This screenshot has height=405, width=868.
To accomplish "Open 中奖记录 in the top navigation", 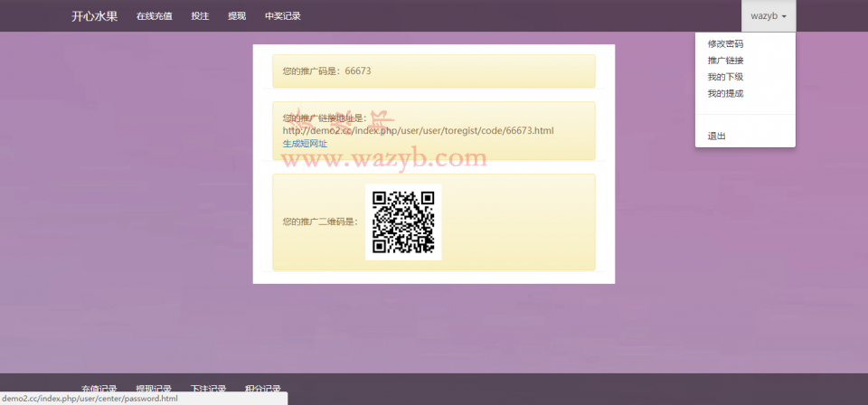I will coord(283,16).
